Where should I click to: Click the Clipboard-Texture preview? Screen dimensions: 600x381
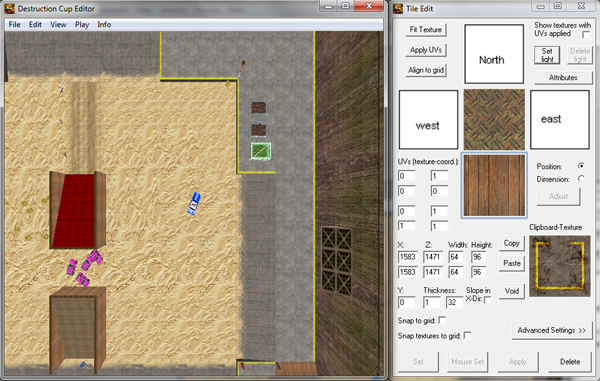559,266
